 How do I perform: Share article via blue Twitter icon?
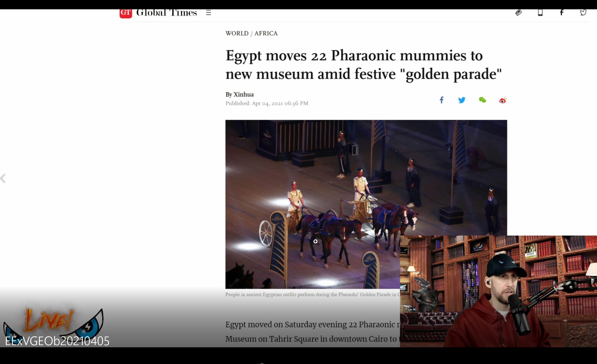(x=462, y=100)
